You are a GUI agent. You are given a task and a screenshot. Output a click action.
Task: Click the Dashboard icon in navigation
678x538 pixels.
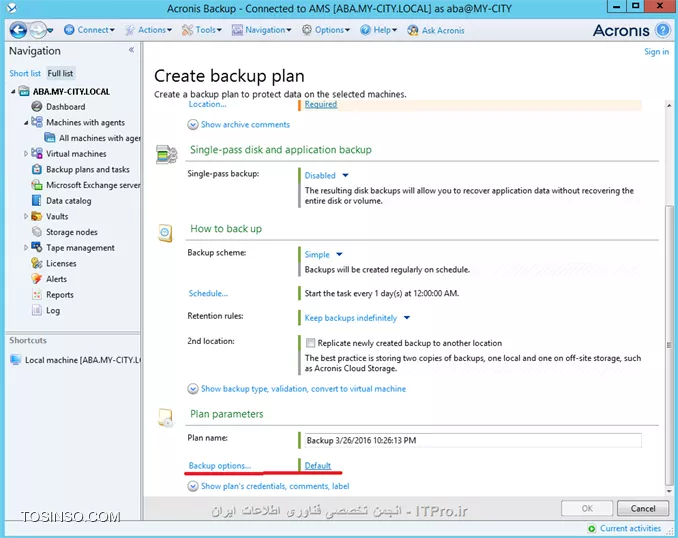point(37,106)
